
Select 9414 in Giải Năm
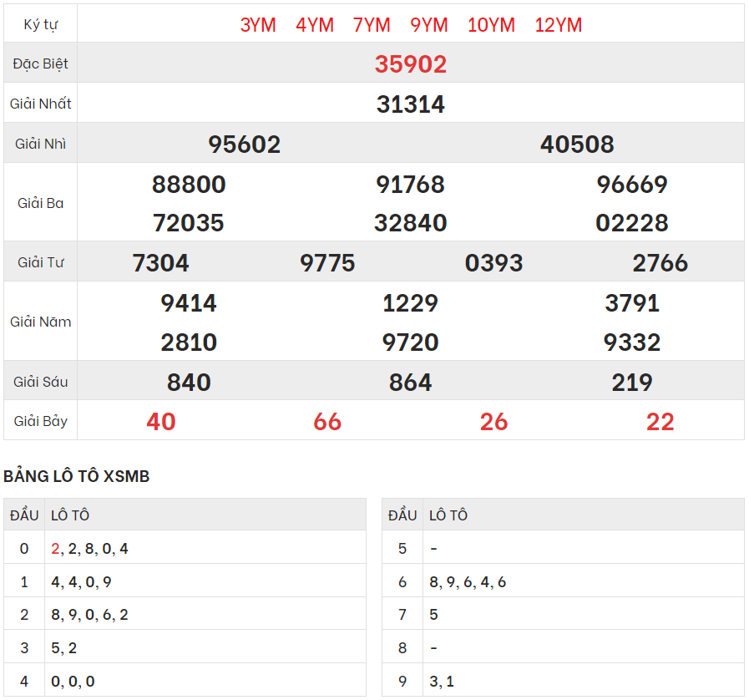(x=189, y=303)
